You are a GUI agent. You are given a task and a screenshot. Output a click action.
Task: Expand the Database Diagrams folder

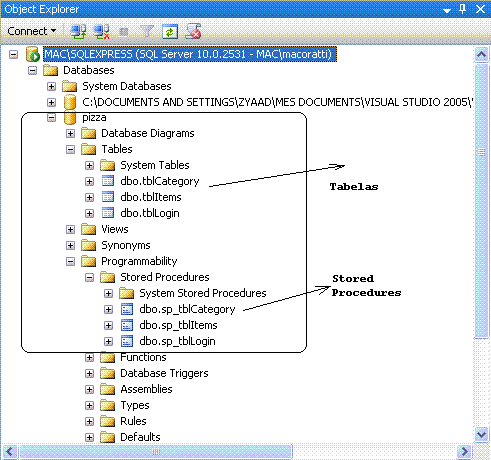[70, 134]
